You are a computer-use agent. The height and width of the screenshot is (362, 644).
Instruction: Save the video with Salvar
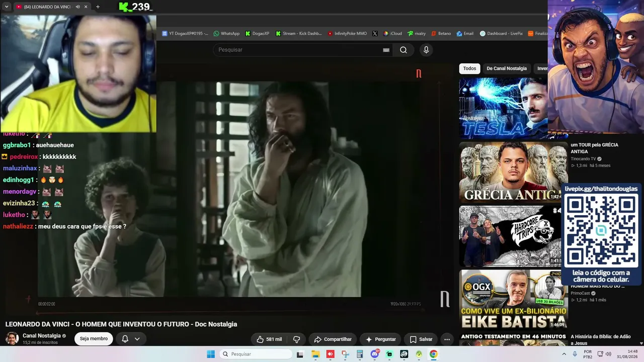pyautogui.click(x=421, y=339)
